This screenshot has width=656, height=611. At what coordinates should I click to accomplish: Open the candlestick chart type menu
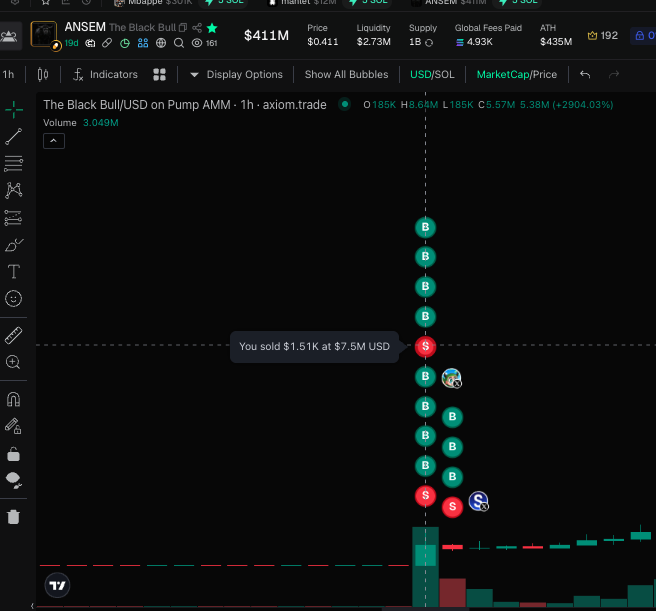[43, 74]
